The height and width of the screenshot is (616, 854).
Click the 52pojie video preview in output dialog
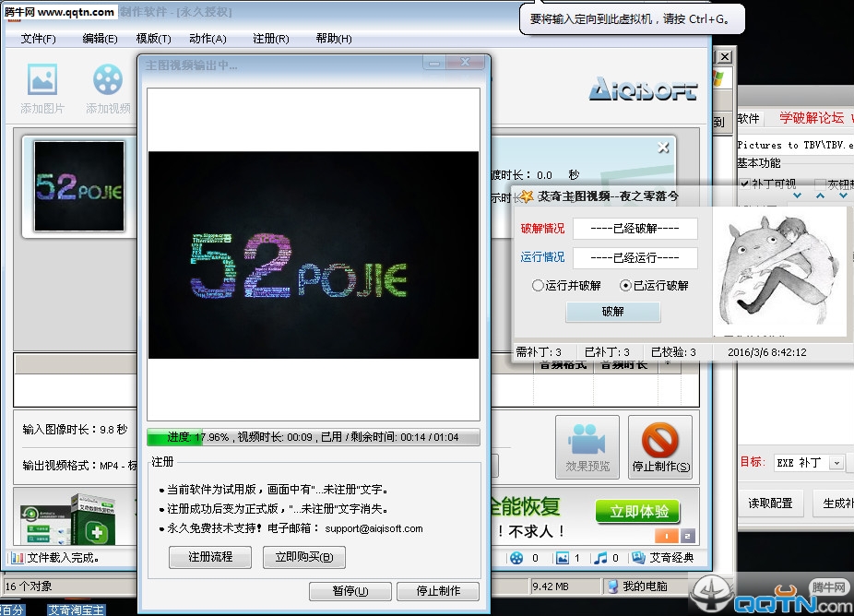pyautogui.click(x=314, y=255)
